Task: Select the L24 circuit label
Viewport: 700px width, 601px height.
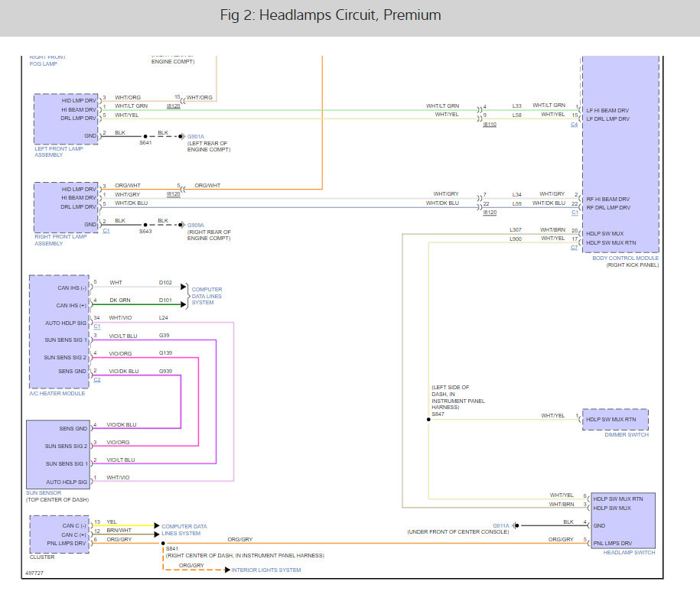Action: tap(164, 317)
